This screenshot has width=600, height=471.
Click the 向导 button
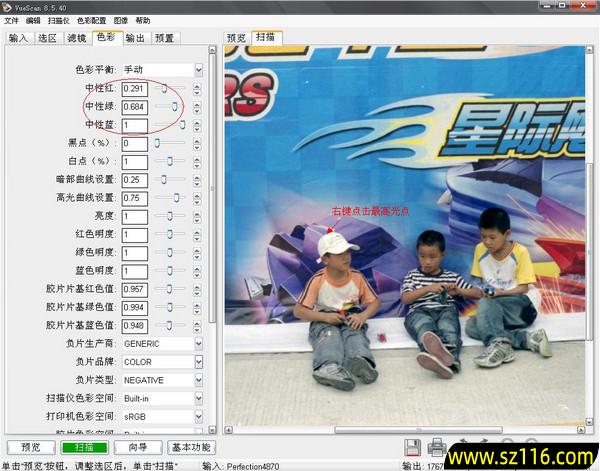tap(137, 447)
